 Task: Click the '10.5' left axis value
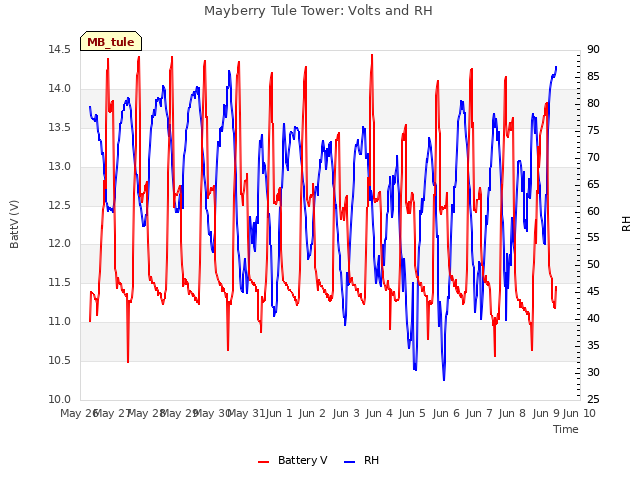tap(59, 360)
